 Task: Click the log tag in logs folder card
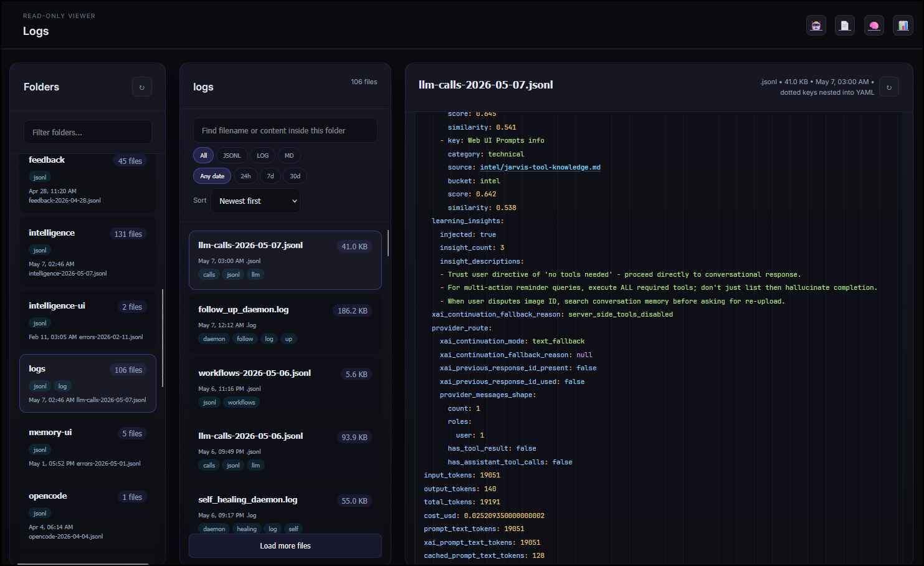pyautogui.click(x=62, y=386)
